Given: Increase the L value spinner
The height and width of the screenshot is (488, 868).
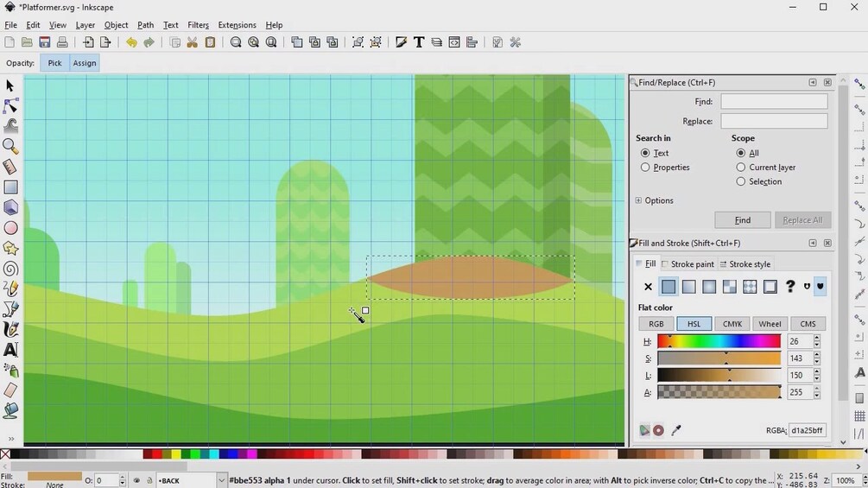Looking at the screenshot, I should 816,372.
